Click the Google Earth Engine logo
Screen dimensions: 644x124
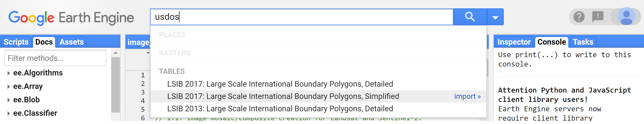coord(71,18)
